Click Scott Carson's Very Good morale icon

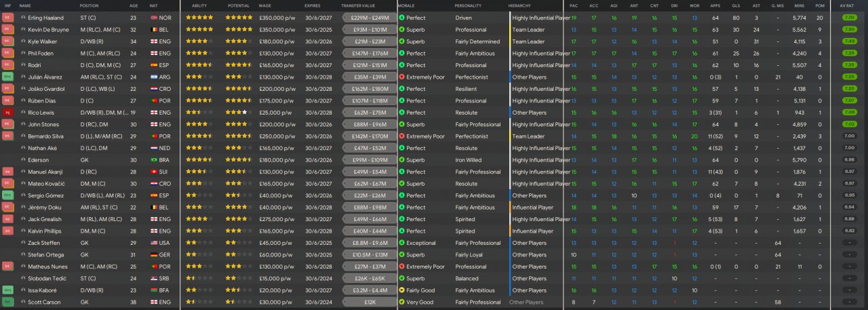[x=401, y=302]
